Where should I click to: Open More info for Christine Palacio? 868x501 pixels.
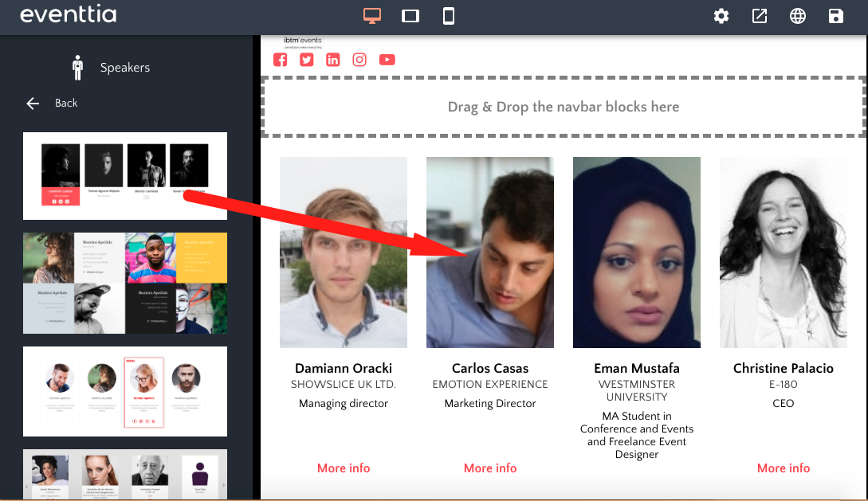click(784, 468)
